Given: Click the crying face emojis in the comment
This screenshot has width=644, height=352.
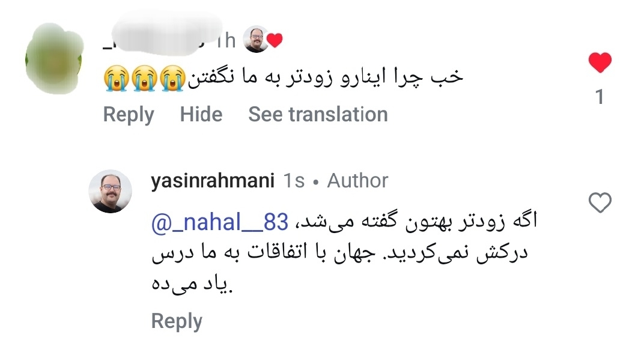Looking at the screenshot, I should [144, 79].
